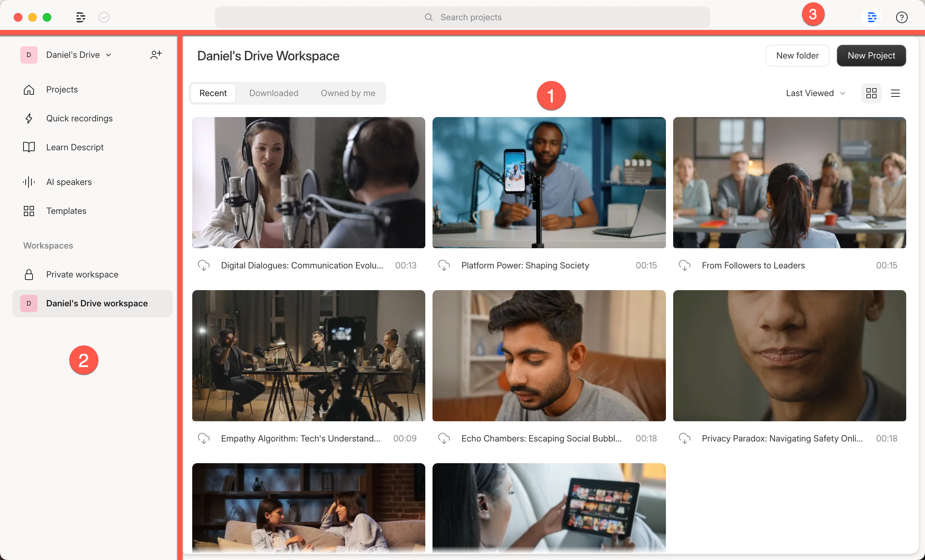The image size is (925, 560).
Task: Click the 'Daniel's Drive Workspace' heading
Action: tap(268, 56)
